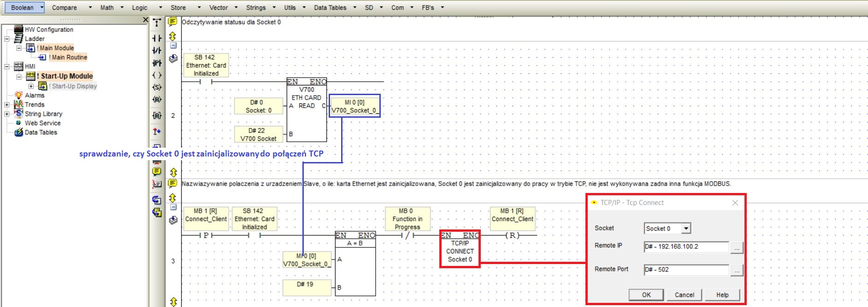This screenshot has width=868, height=307.
Task: Click the stacked layers icon beside rung 2
Action: (x=173, y=59)
